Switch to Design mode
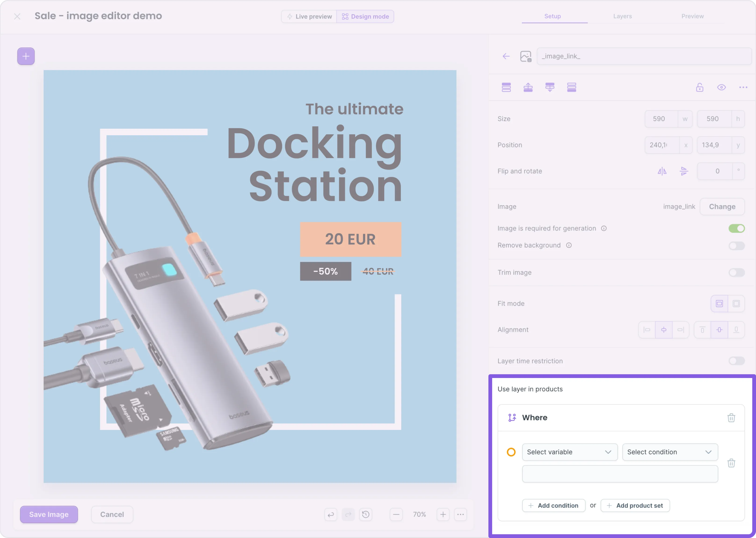Viewport: 756px width, 538px height. click(x=365, y=17)
